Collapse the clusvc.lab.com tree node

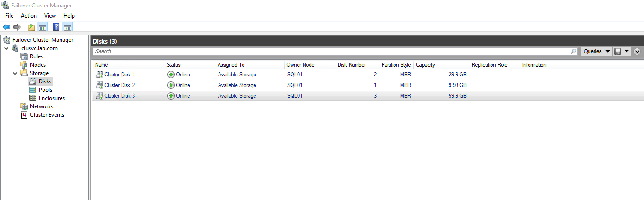(6, 48)
